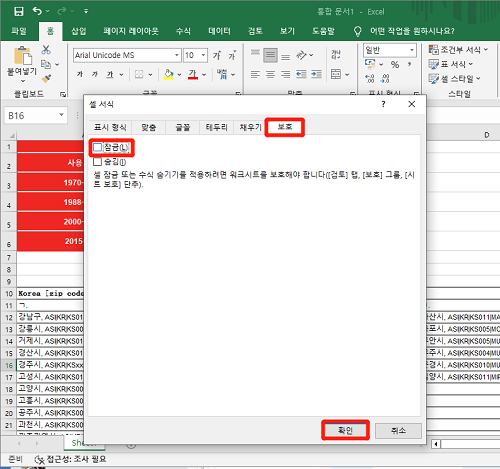Click the percent style icon
Screen dimensions: 500x469
tap(395, 64)
